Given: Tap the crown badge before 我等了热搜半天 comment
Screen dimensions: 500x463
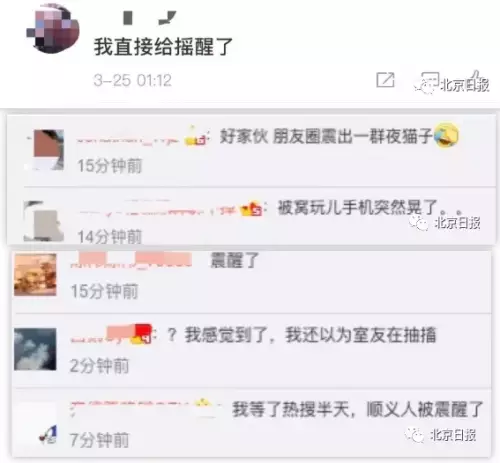Looking at the screenshot, I should [x=203, y=405].
